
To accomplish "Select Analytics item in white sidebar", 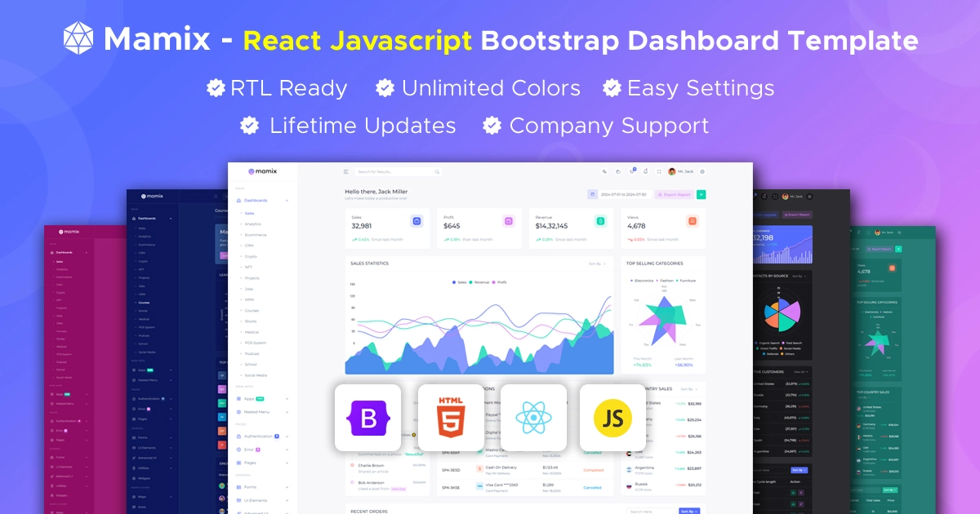I will tap(252, 224).
